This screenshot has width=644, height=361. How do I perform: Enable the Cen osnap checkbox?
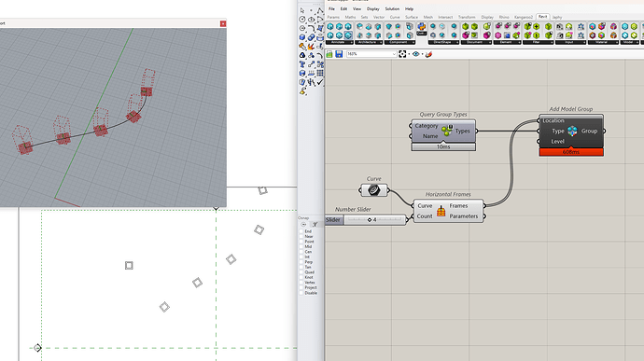coord(301,252)
